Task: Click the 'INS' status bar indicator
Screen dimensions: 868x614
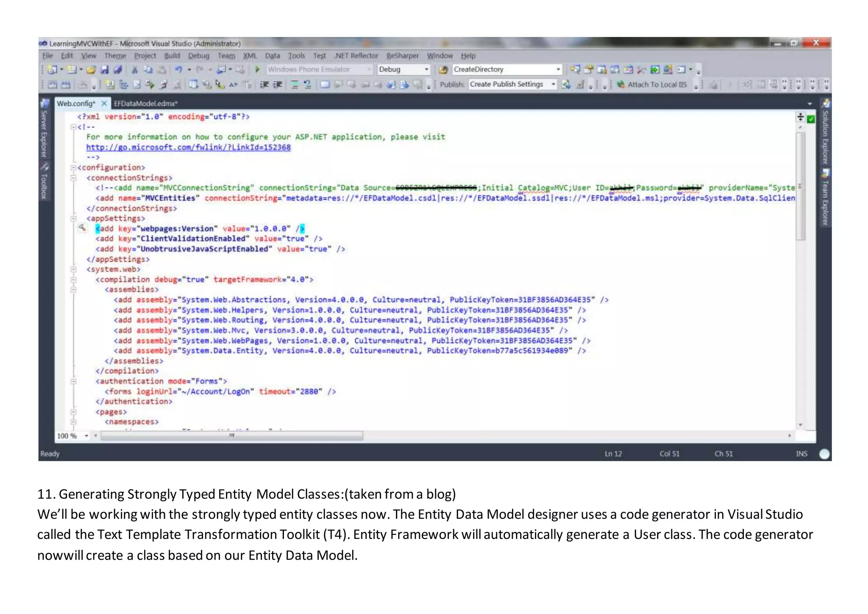Action: click(801, 454)
